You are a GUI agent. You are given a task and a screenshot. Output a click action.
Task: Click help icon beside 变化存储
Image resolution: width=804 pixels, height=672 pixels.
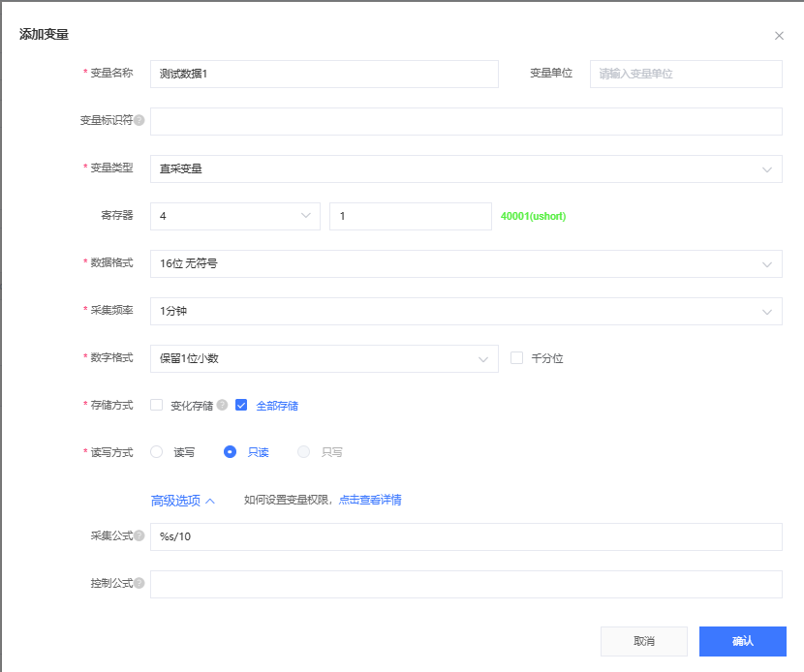[x=222, y=406]
